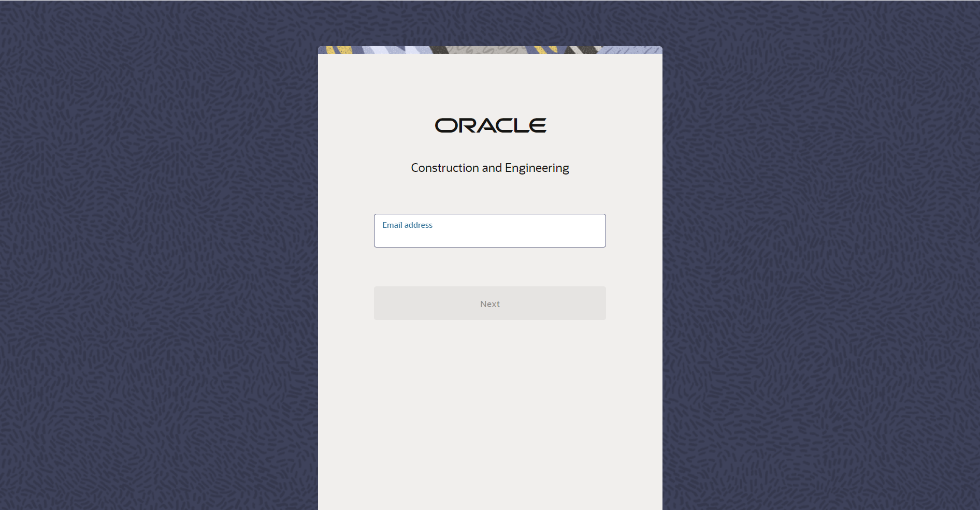The width and height of the screenshot is (980, 510).
Task: Click the "Email address" field label
Action: (x=407, y=225)
